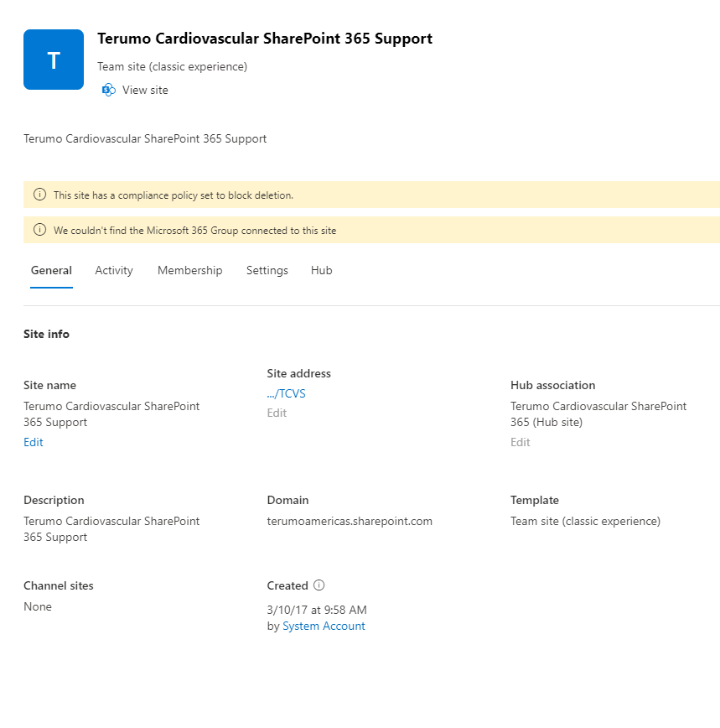
Task: Click info icon on compliance policy banner
Action: 39,195
